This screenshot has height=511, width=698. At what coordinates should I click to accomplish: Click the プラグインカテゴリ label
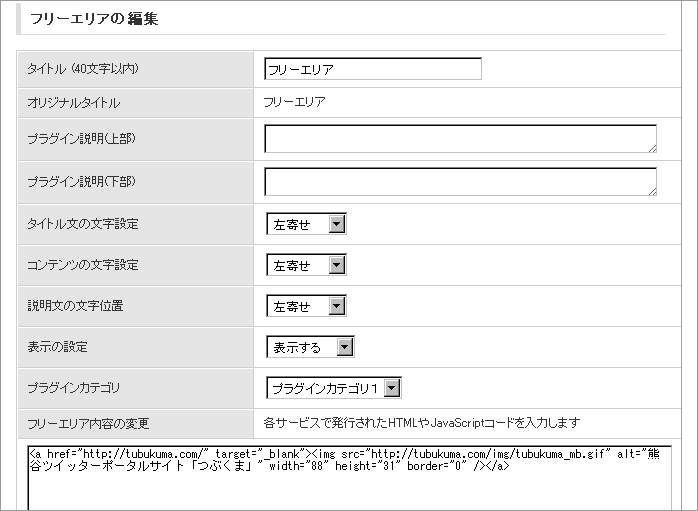coord(73,388)
